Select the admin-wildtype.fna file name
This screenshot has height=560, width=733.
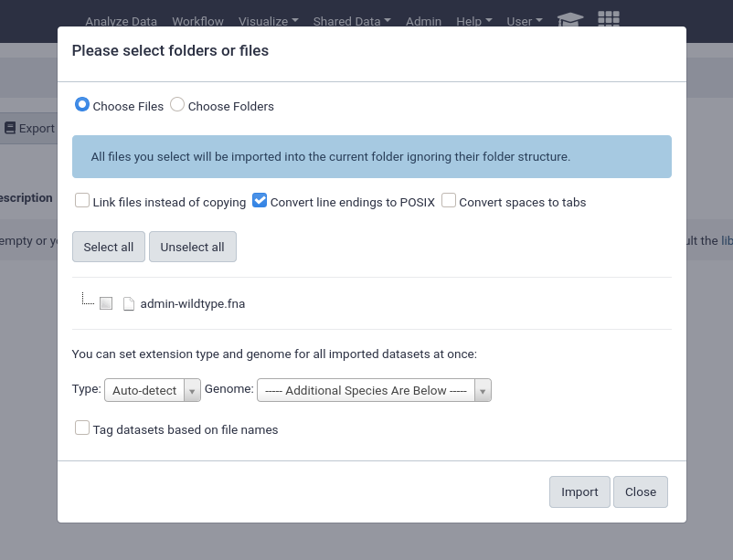[x=193, y=304]
